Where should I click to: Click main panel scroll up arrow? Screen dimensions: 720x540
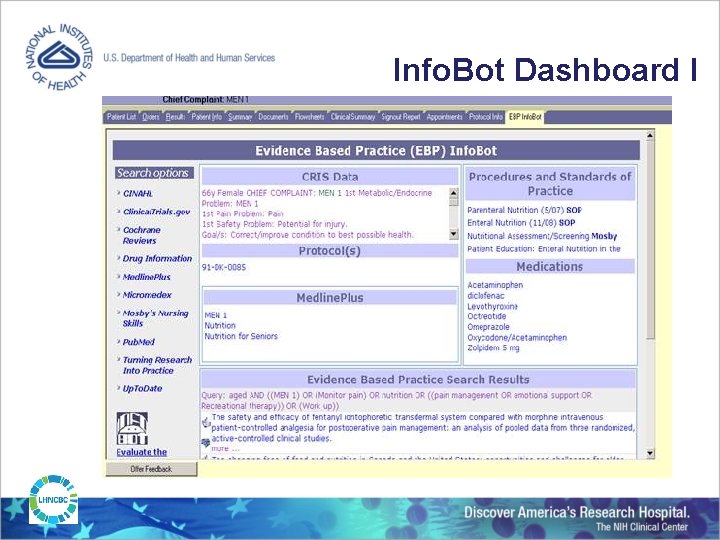tap(650, 135)
